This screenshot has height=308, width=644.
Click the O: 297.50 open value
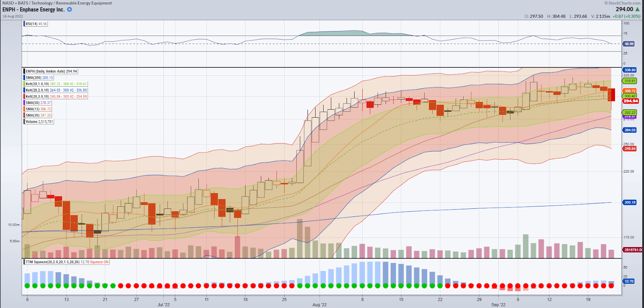(534, 17)
